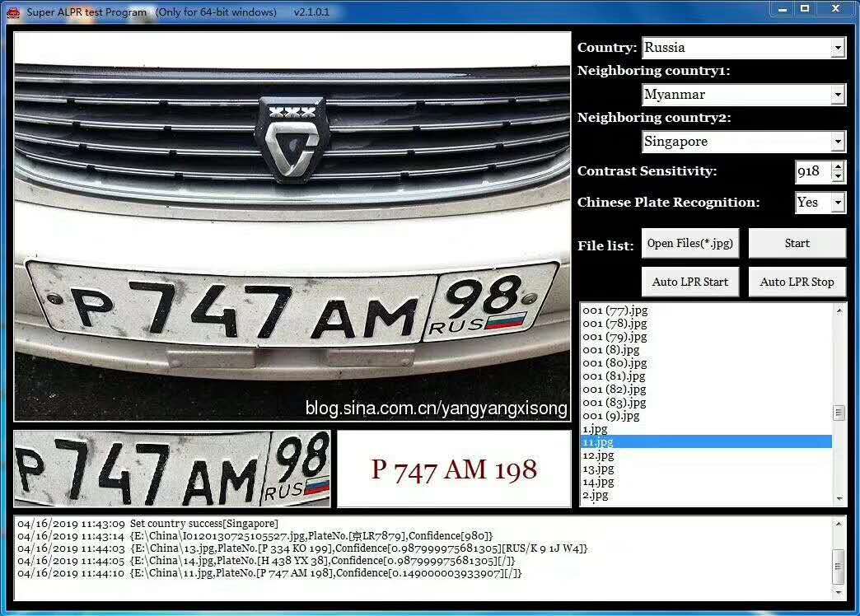The width and height of the screenshot is (860, 616).
Task: Click the cropped license plate thumbnail
Action: 172,469
